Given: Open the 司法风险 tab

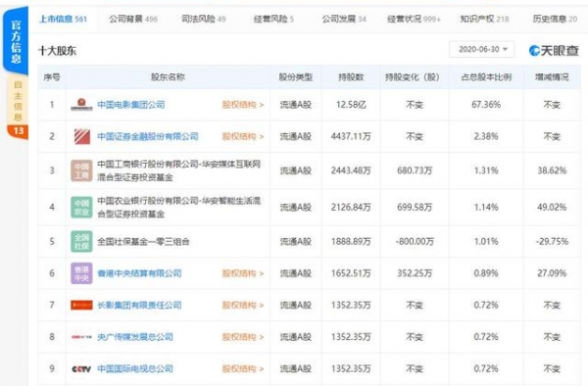Looking at the screenshot, I should (204, 19).
